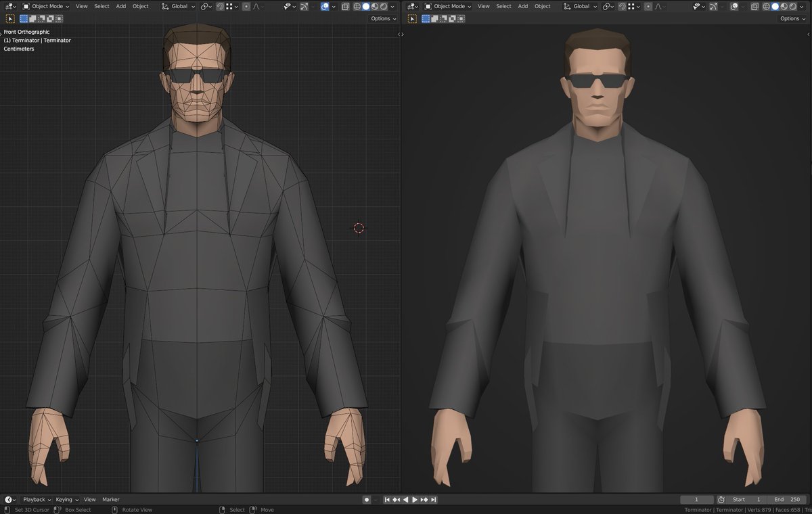Image resolution: width=812 pixels, height=514 pixels.
Task: Jump to previous keyframe
Action: pyautogui.click(x=397, y=500)
